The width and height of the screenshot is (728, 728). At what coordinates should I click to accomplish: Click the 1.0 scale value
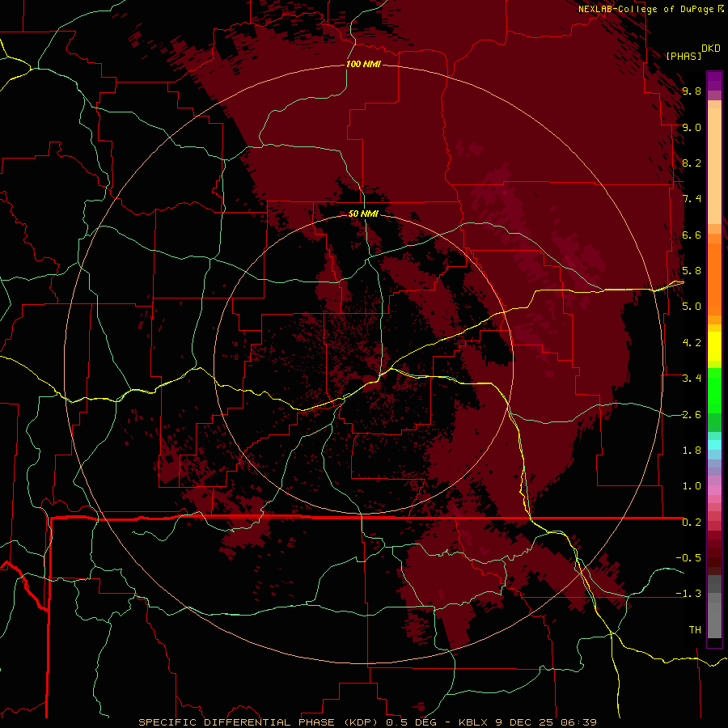(692, 486)
